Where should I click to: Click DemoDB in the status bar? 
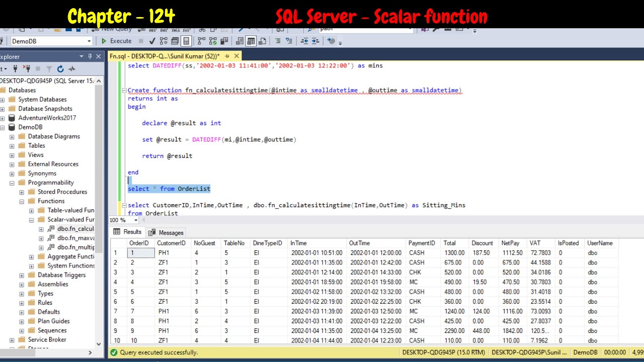[585, 352]
